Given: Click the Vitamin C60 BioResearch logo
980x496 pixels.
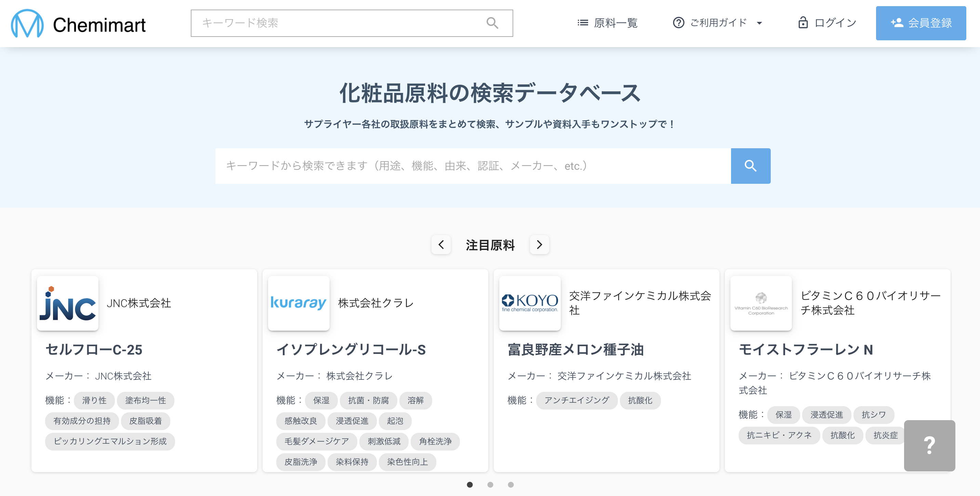Looking at the screenshot, I should 761,303.
